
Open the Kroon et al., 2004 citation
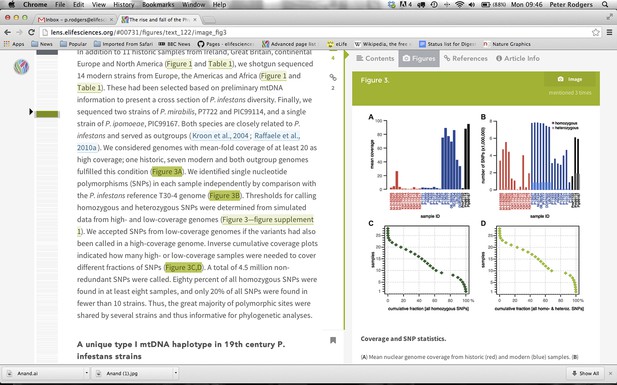[220, 135]
